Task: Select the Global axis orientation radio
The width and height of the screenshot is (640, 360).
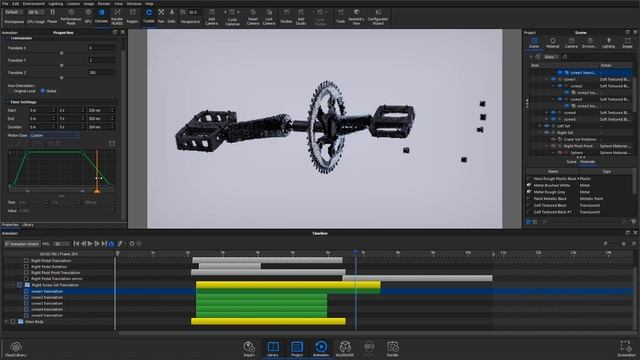Action: point(42,91)
